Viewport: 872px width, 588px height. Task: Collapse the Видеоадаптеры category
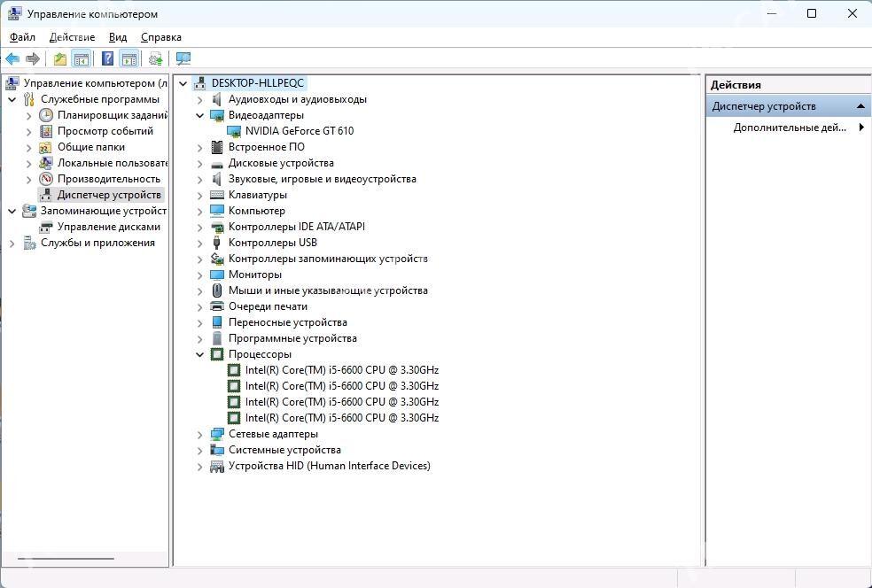click(200, 115)
